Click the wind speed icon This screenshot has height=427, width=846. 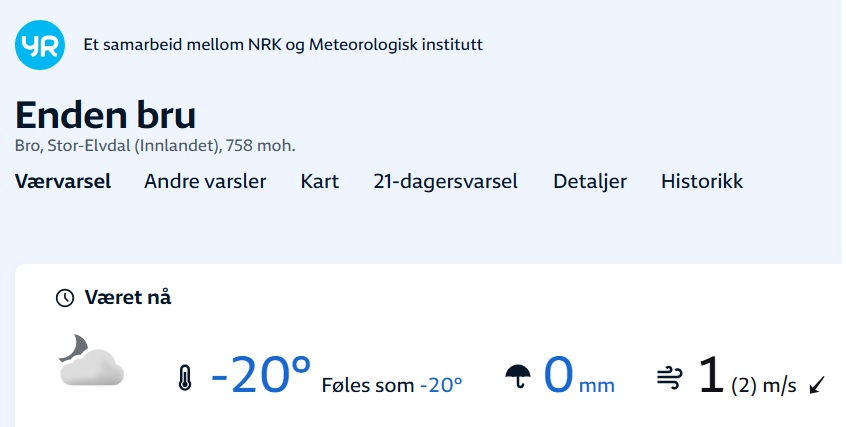point(669,377)
